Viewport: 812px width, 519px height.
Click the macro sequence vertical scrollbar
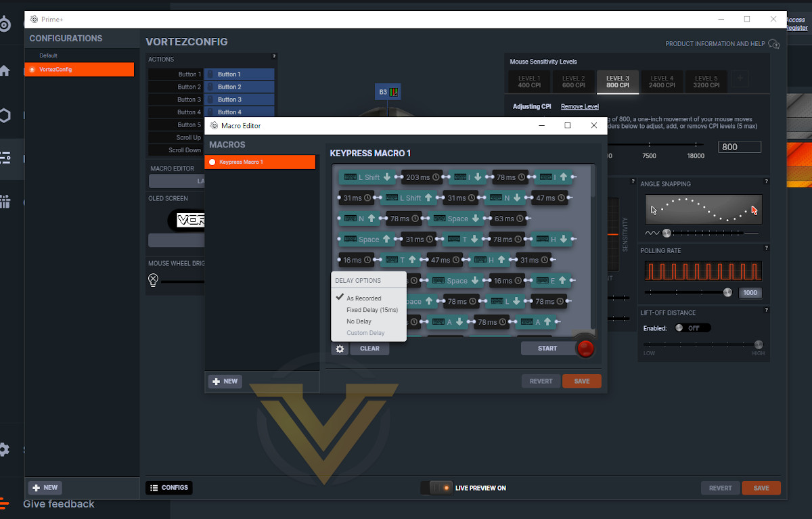point(593,181)
